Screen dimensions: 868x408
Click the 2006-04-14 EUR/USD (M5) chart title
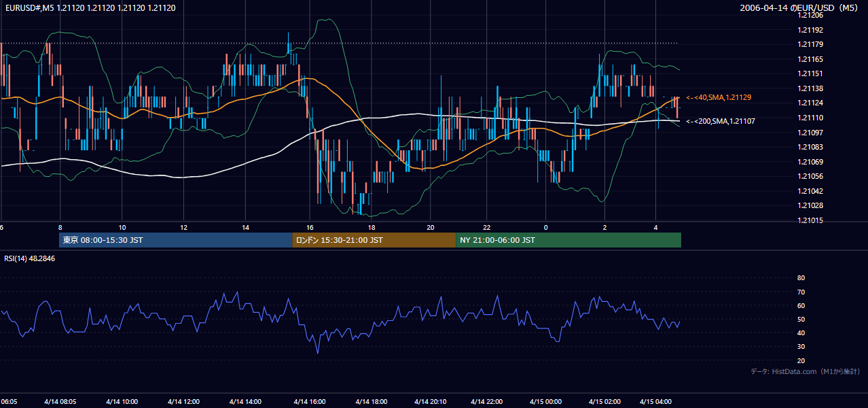(x=799, y=8)
